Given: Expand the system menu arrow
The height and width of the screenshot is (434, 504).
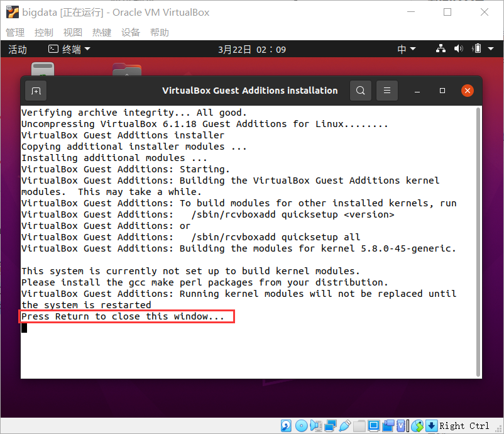Looking at the screenshot, I should 491,49.
